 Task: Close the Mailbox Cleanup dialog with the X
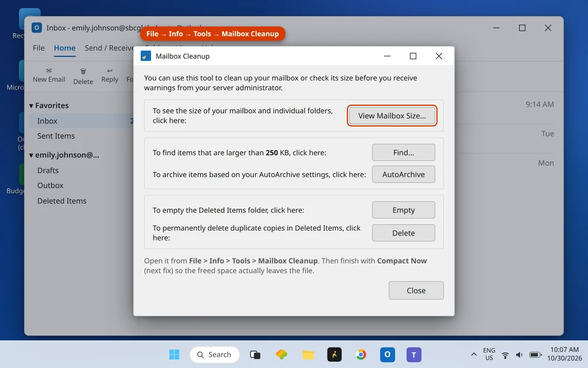(x=439, y=56)
